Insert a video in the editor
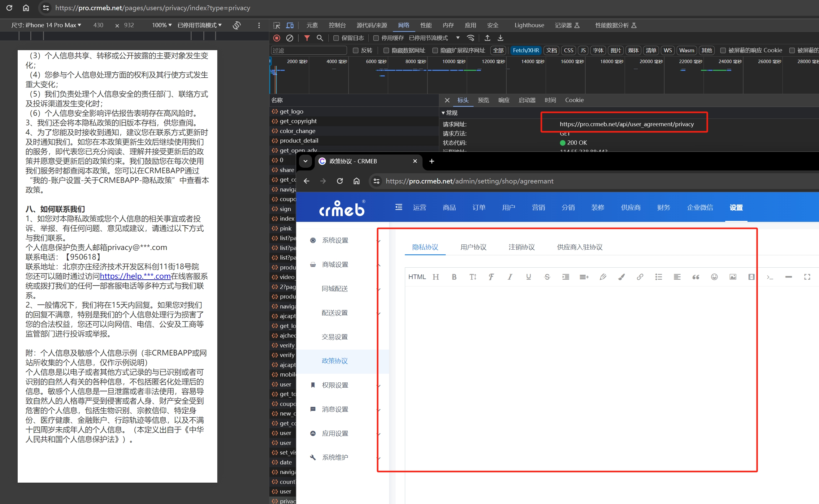 (x=751, y=277)
